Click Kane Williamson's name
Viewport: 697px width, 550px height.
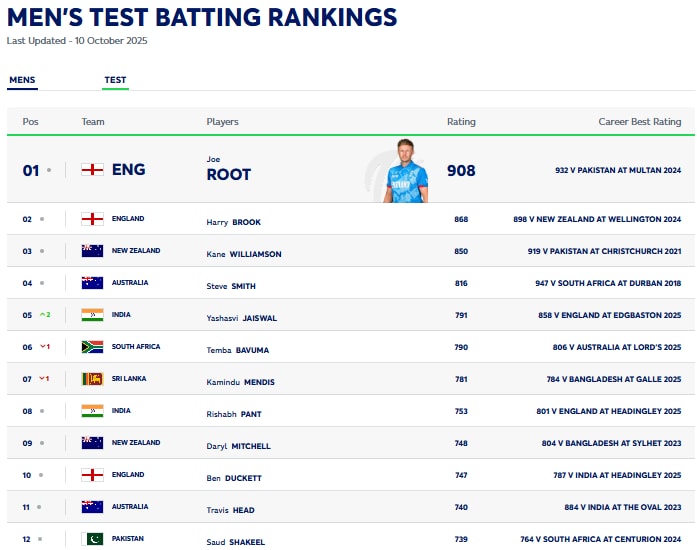244,254
